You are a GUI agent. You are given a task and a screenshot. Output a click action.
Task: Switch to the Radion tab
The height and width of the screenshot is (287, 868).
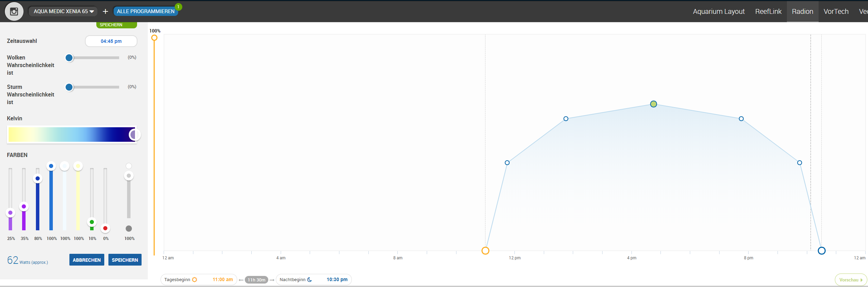tap(802, 11)
